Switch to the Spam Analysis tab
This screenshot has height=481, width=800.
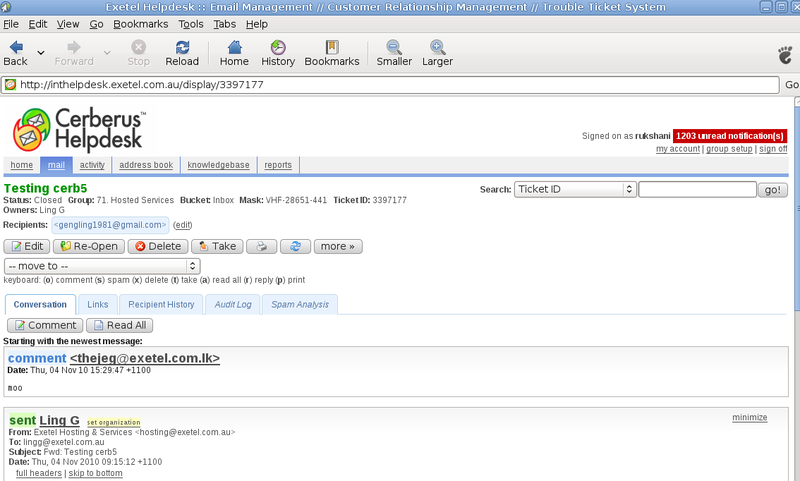click(300, 305)
